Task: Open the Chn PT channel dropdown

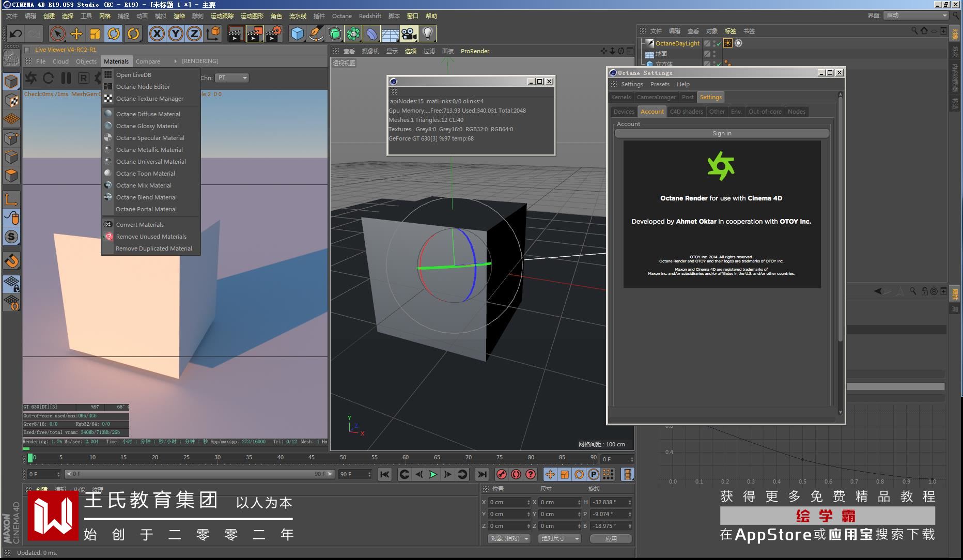Action: (x=232, y=78)
